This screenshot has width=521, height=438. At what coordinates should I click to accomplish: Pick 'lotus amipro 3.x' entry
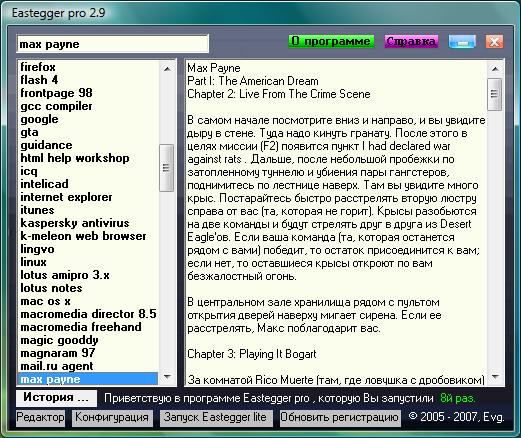(88, 275)
